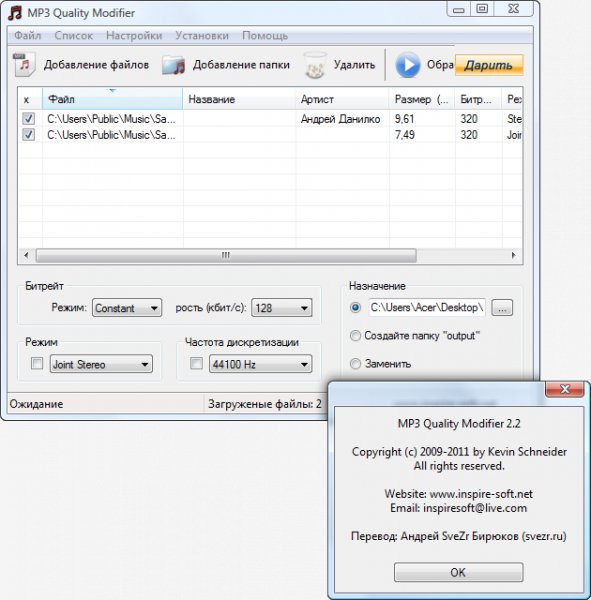Click the size value 9,61
This screenshot has height=600, width=591.
pos(404,119)
